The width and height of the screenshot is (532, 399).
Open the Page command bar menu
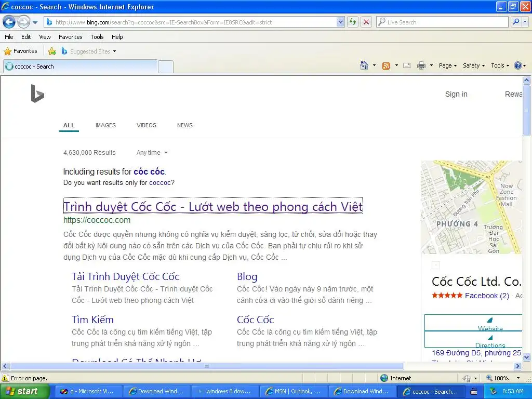[x=447, y=65]
